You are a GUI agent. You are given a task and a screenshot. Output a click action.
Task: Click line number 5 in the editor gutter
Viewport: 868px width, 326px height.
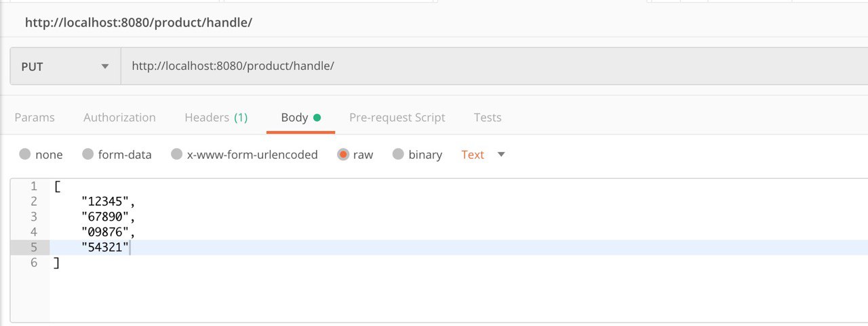click(34, 247)
